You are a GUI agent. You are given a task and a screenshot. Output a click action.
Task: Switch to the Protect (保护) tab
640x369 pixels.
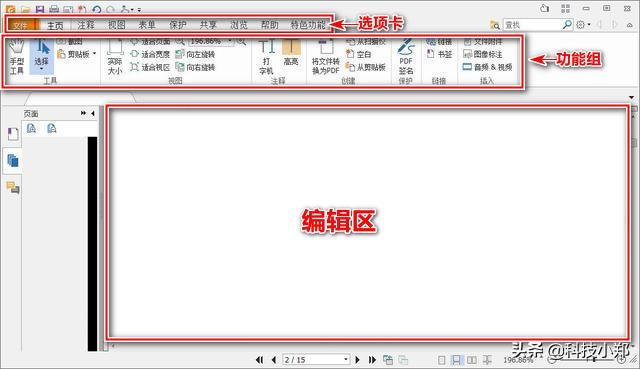coord(178,25)
